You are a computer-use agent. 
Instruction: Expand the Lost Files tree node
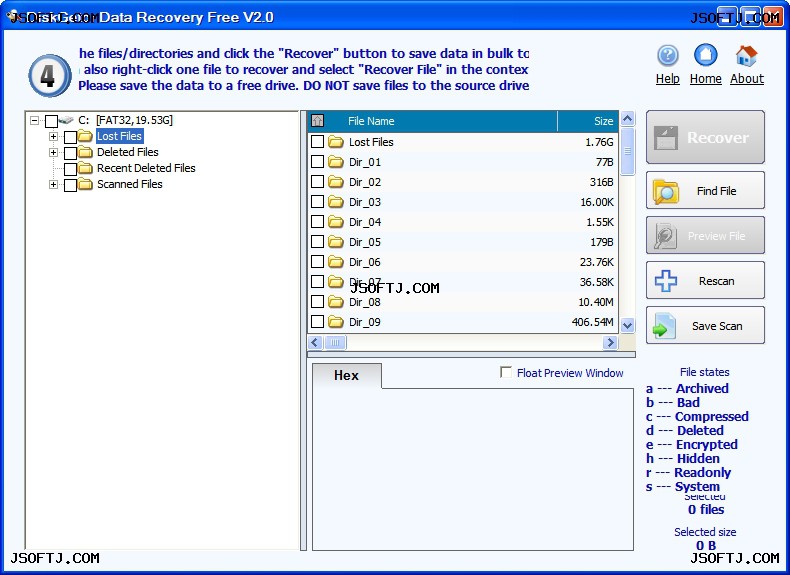[x=53, y=137]
